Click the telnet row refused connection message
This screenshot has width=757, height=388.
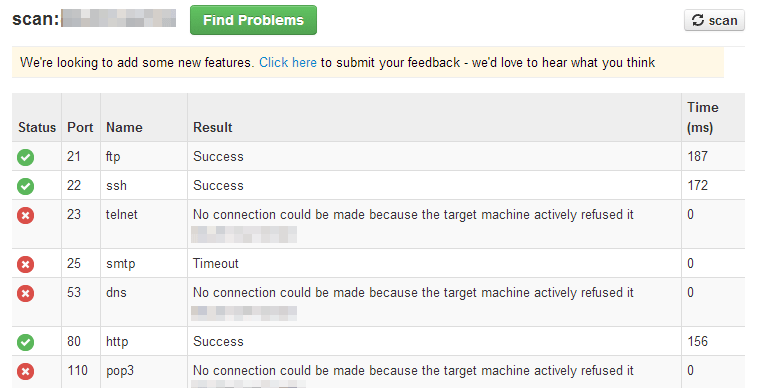point(413,215)
